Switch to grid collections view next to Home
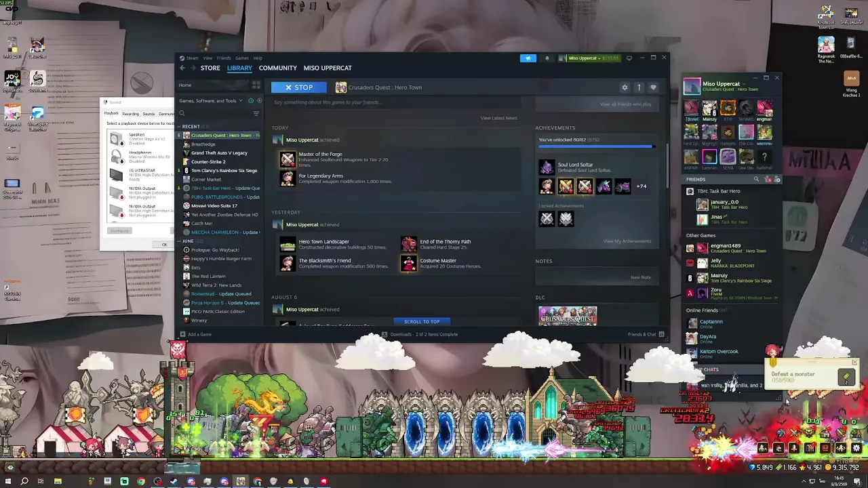868x488 pixels. click(256, 85)
